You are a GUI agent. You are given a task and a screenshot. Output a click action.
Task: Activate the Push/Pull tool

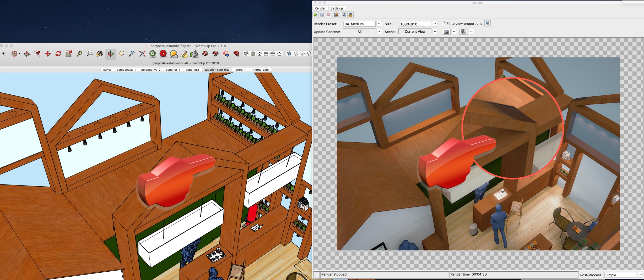point(27,54)
